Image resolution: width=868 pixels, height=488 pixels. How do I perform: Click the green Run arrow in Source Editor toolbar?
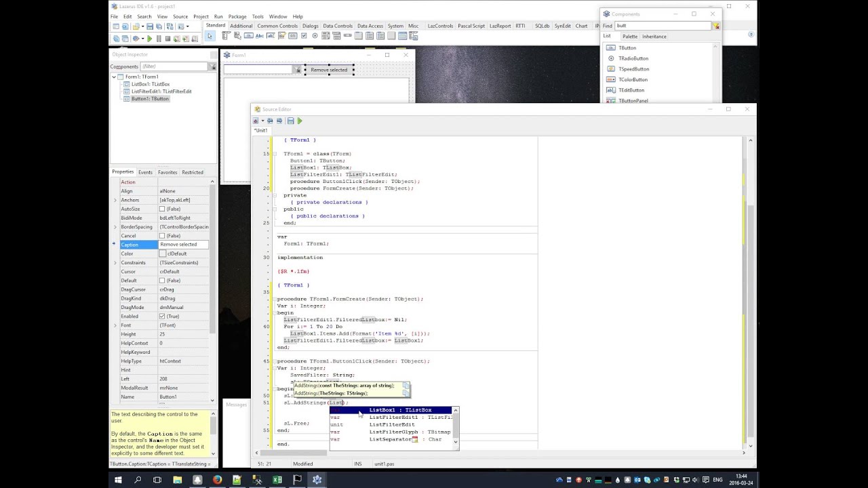300,121
